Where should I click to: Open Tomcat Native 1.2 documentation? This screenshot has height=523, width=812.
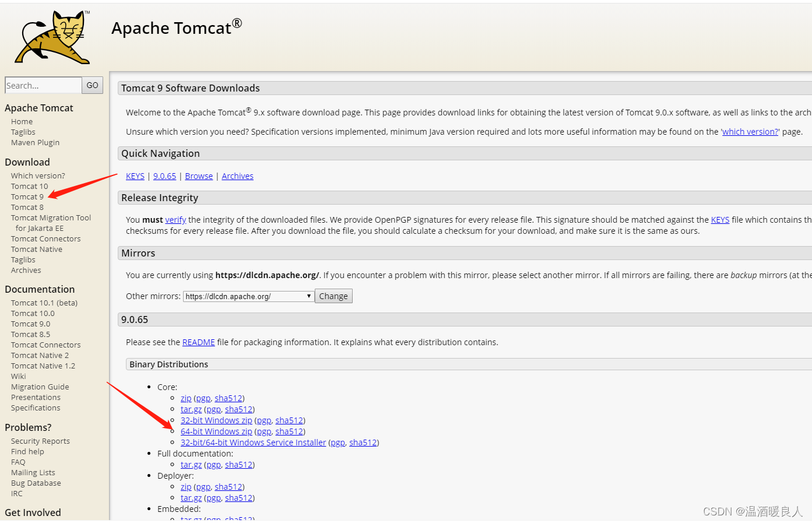[43, 366]
